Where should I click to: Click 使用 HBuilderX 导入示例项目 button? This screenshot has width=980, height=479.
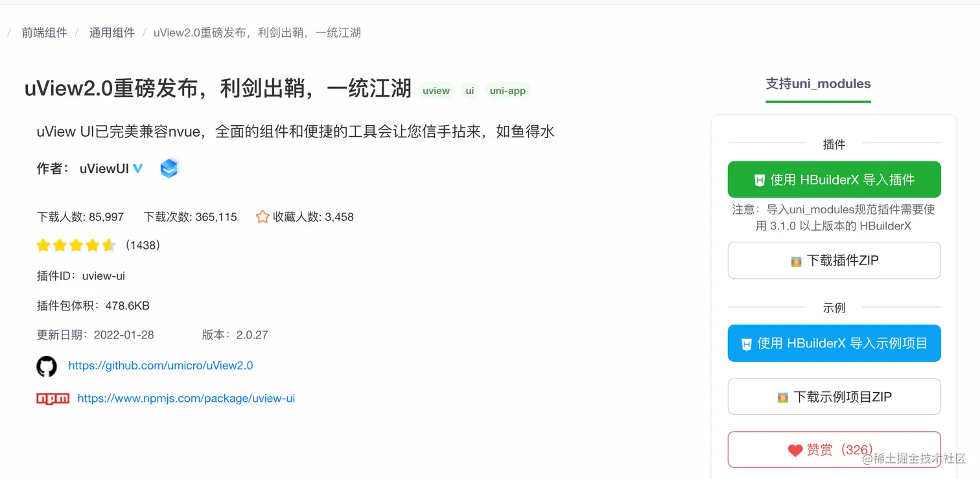coord(834,343)
